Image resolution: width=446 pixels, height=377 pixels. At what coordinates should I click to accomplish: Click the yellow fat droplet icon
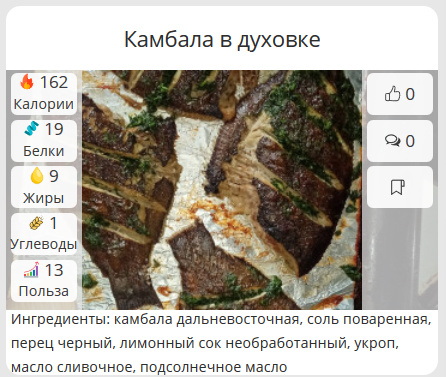click(x=37, y=175)
